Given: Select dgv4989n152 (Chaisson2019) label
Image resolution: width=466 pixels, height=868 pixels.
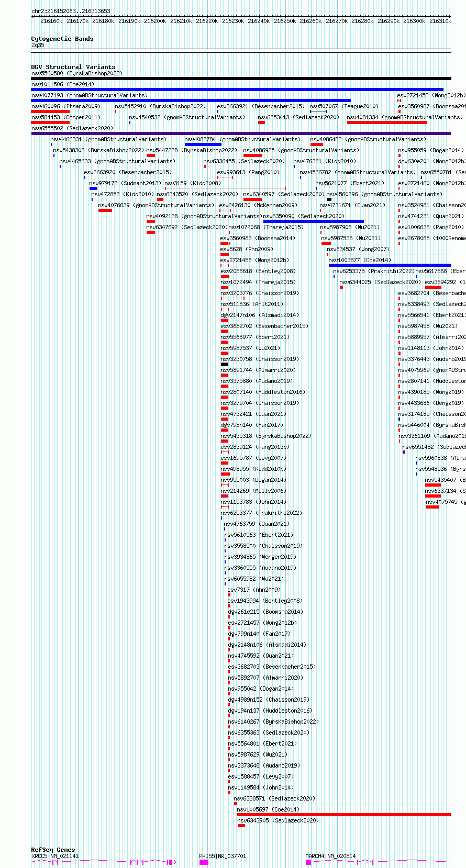Looking at the screenshot, I should [269, 700].
